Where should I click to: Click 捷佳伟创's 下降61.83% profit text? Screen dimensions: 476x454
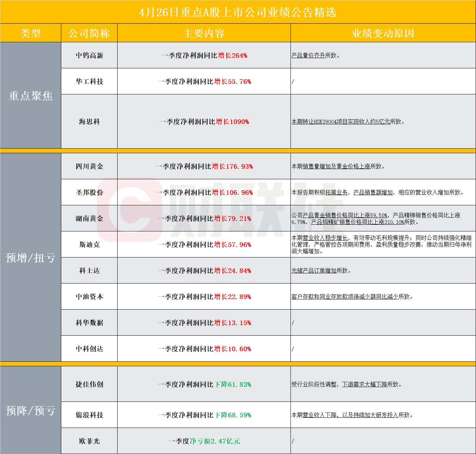233,384
